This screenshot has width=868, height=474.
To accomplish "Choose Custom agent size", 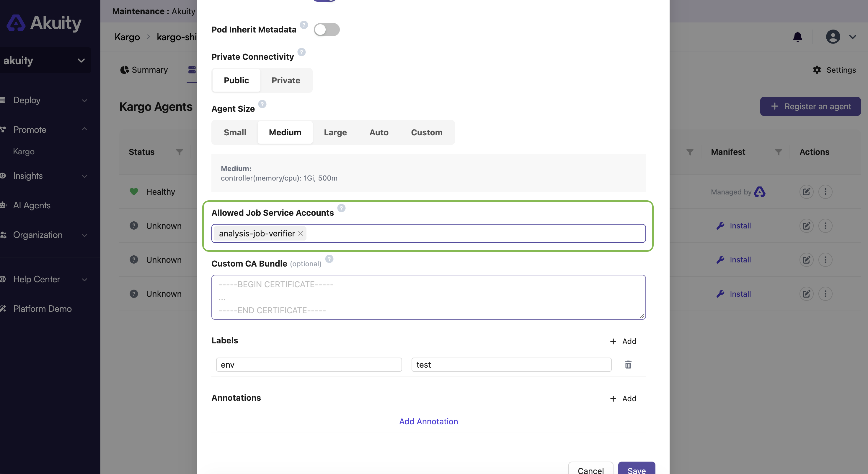I will tap(427, 132).
